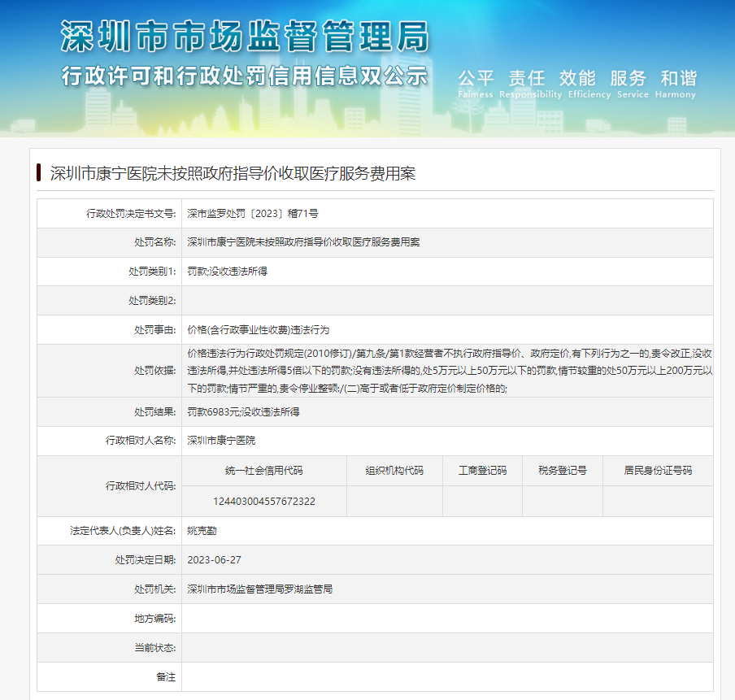
Task: Select the value 罚款;没收违法所得
Action: (x=228, y=272)
